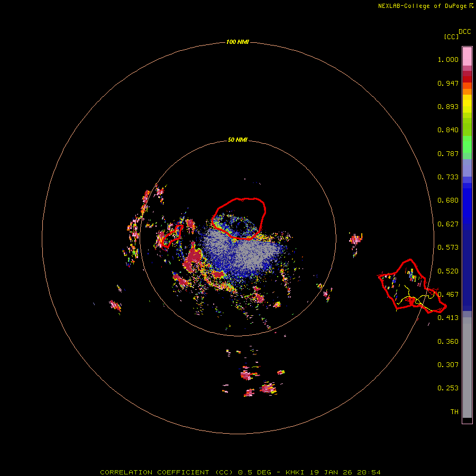
Task: Click the 0.307 color scale value
Action: click(448, 365)
